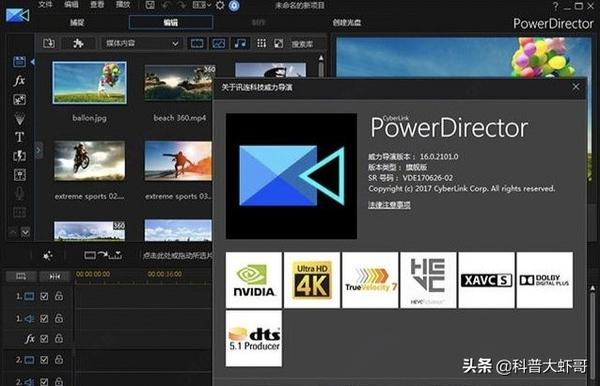The height and width of the screenshot is (386, 600).
Task: Disable the video track 2 checkbox
Action: [44, 360]
